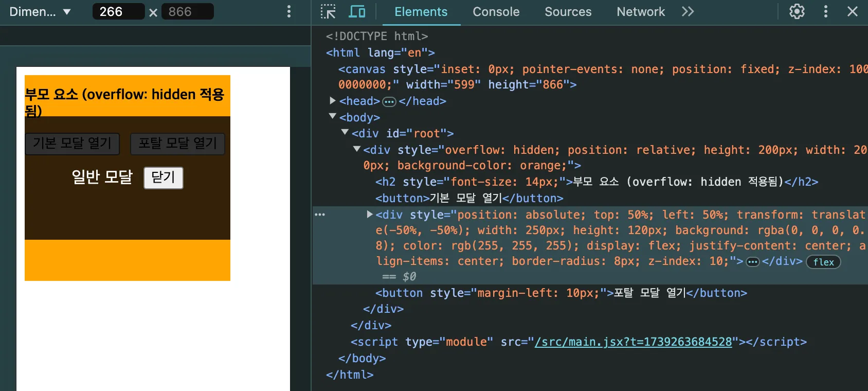Edit the viewport height field 866
The width and height of the screenshot is (868, 391).
pos(188,11)
